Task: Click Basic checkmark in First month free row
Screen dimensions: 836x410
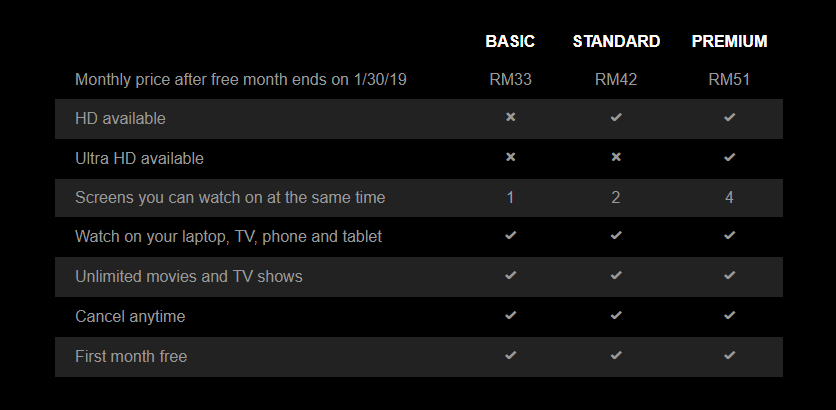Action: pyautogui.click(x=510, y=355)
